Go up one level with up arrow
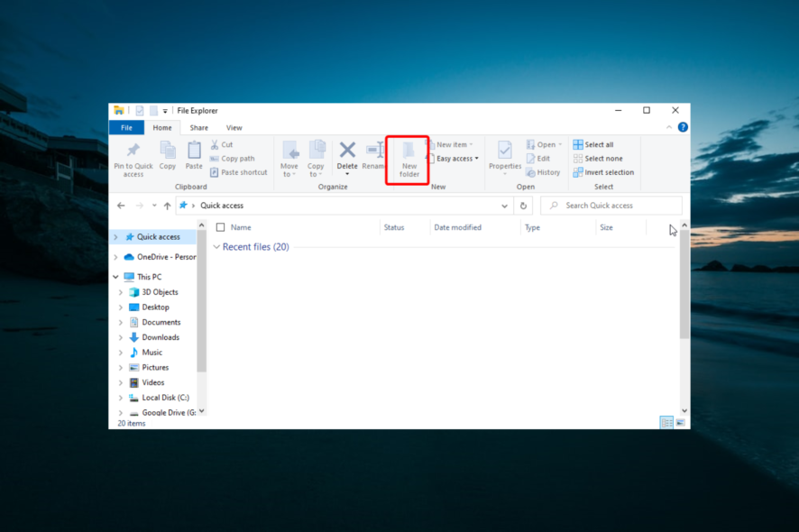Screen dimensions: 799x532 pos(167,206)
